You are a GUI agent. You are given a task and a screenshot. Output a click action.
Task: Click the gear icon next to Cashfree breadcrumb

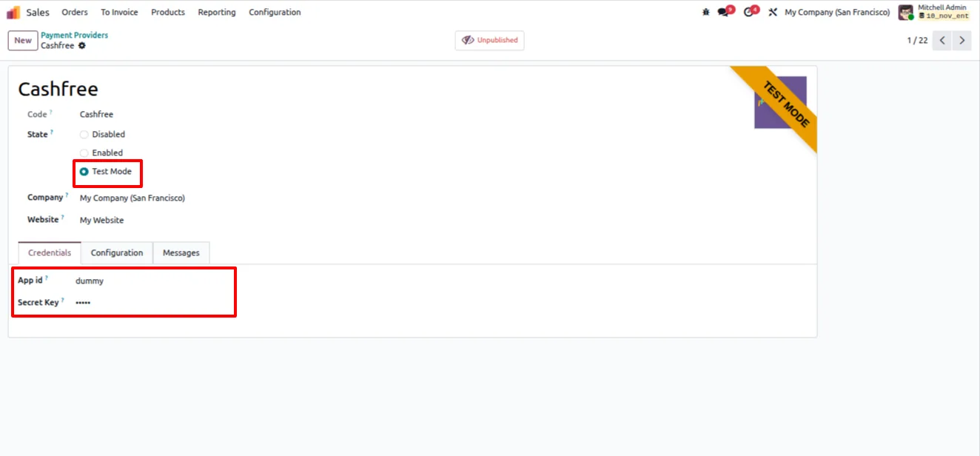pos(82,46)
